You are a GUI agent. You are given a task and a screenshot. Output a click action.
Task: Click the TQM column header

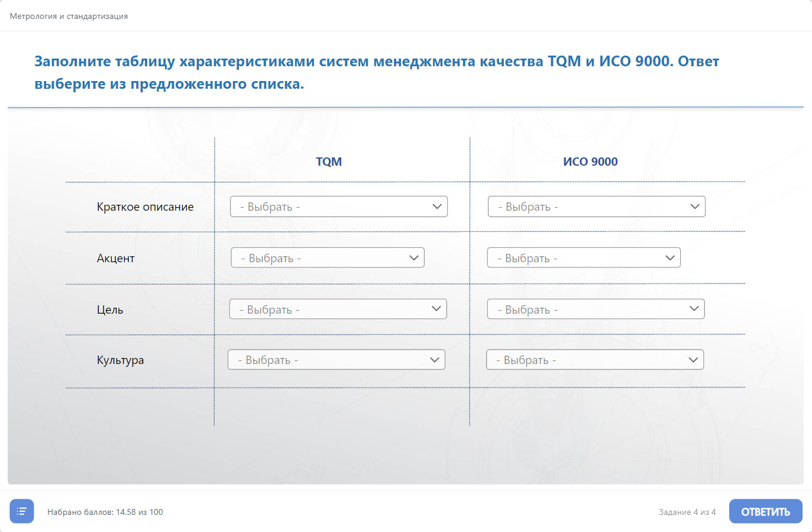[329, 162]
